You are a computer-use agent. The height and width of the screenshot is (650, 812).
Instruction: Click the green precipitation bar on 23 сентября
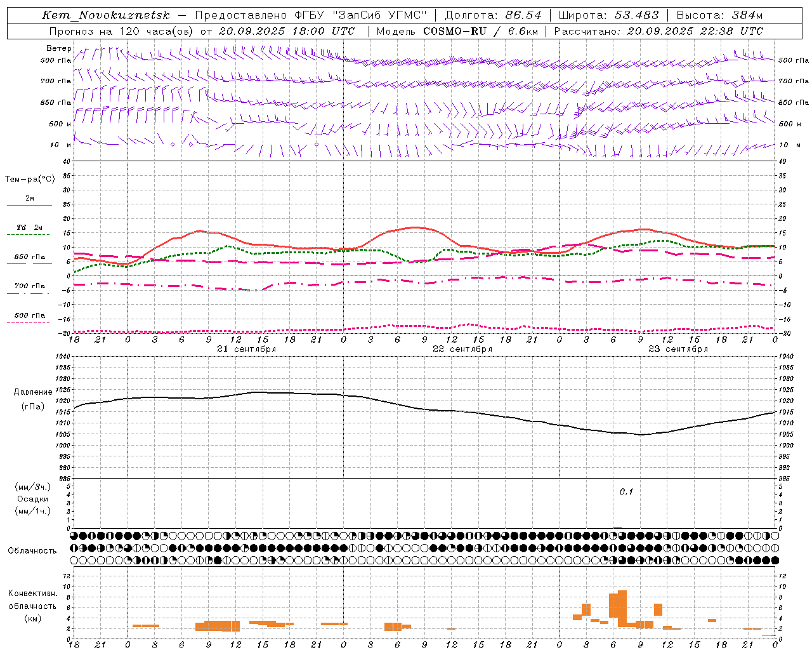[617, 527]
